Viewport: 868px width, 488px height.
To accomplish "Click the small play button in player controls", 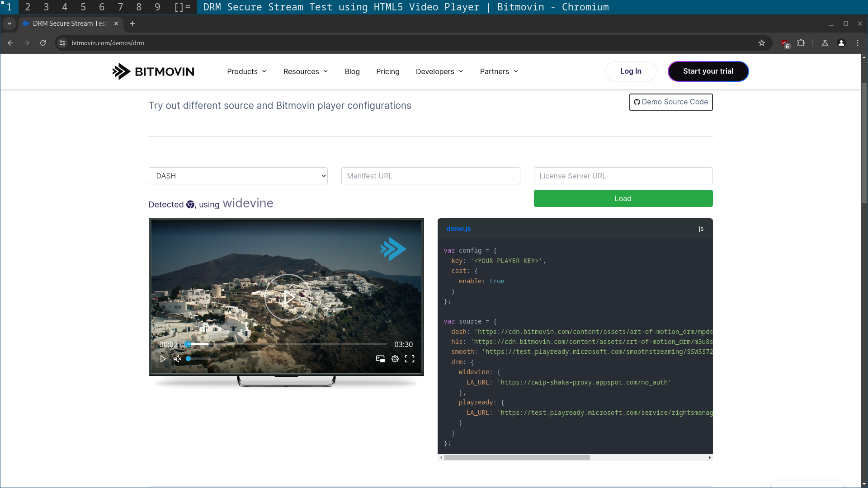I will click(163, 359).
